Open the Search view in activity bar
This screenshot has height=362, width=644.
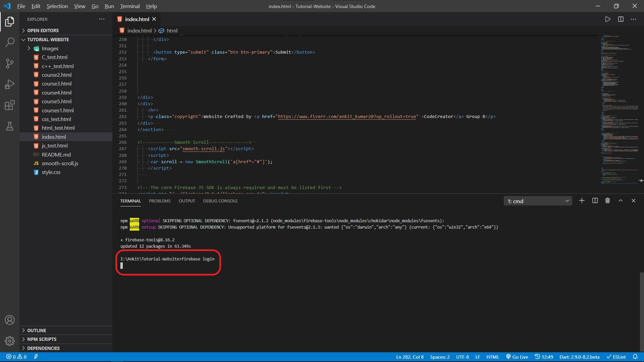click(10, 43)
